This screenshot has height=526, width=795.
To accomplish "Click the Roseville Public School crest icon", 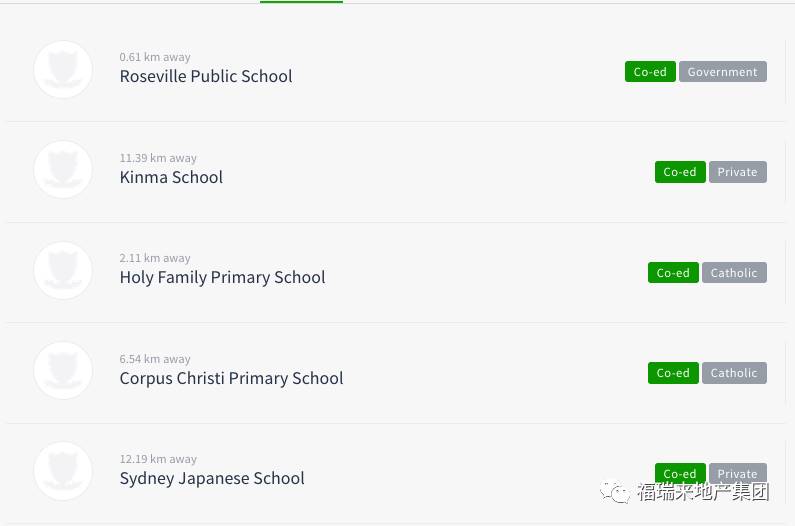I will (x=63, y=69).
